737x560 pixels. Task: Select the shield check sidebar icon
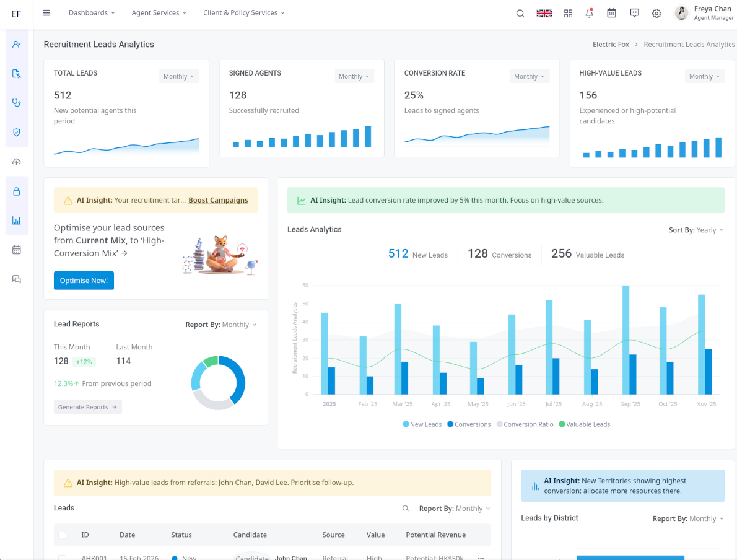coord(17,133)
